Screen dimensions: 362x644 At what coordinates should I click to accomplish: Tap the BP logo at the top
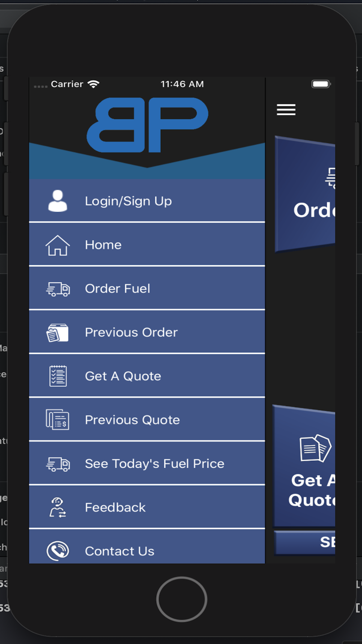coord(147,125)
